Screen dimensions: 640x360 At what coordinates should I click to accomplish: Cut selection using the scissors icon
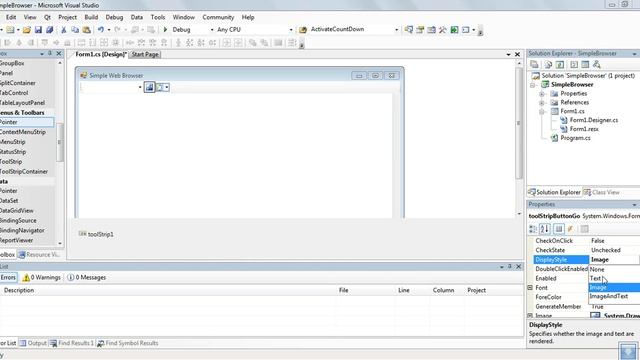[x=64, y=30]
